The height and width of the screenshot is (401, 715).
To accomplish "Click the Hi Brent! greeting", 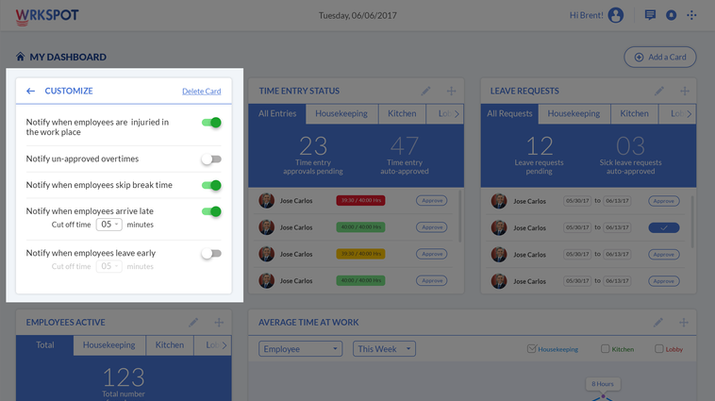I will point(586,15).
